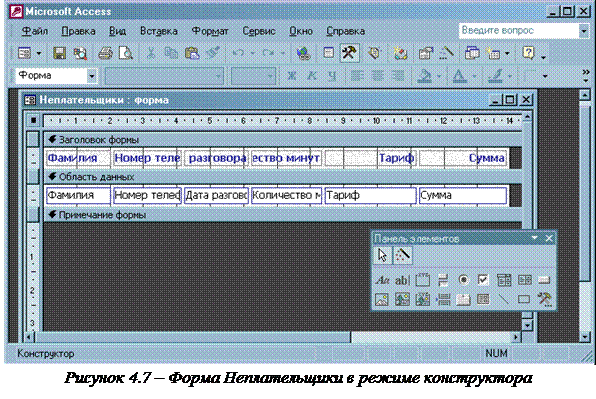
Task: Click the line color pen swatch
Action: click(495, 76)
